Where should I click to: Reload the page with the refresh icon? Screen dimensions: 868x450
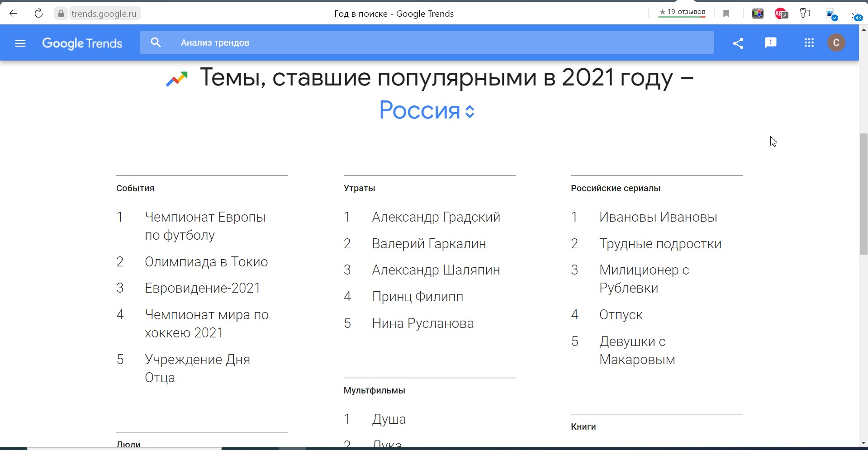point(38,14)
